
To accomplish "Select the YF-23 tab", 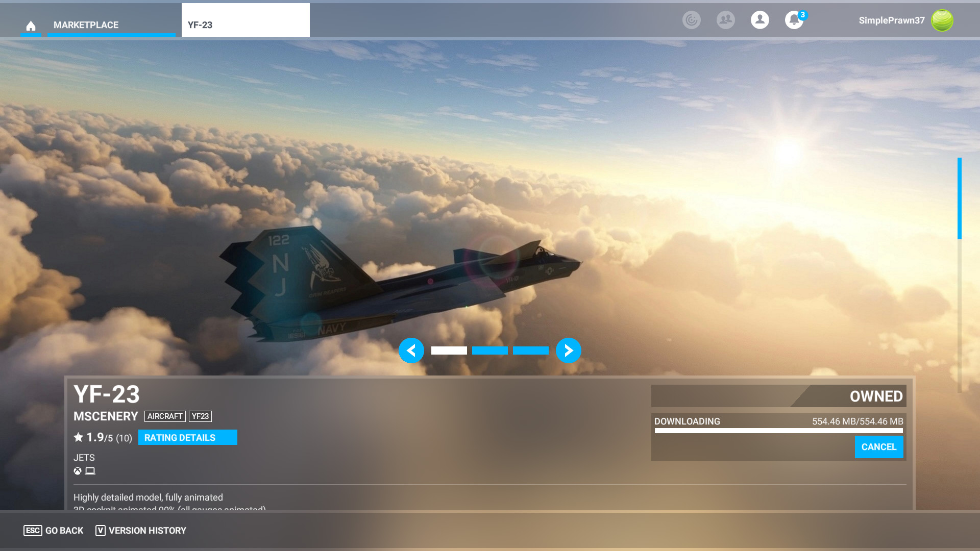I will point(246,20).
